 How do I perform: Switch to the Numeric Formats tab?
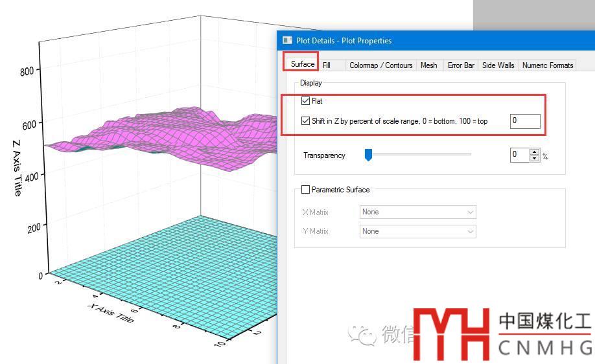548,65
